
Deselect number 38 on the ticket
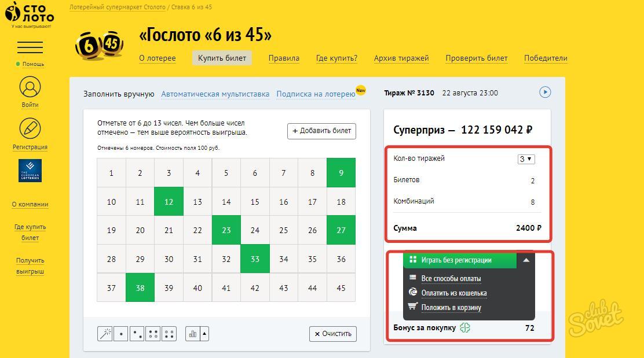pyautogui.click(x=140, y=287)
